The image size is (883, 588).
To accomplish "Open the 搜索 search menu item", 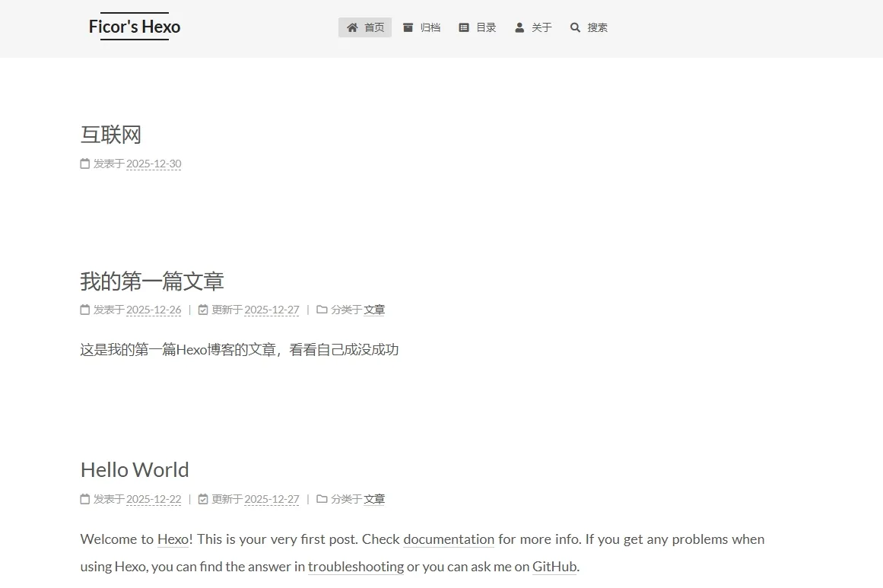I will [597, 27].
